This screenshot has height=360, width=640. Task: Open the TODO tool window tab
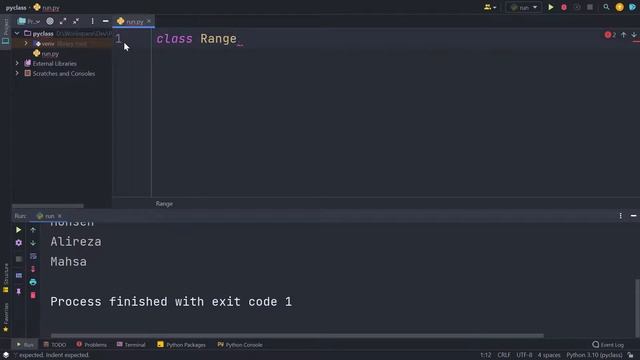point(55,345)
